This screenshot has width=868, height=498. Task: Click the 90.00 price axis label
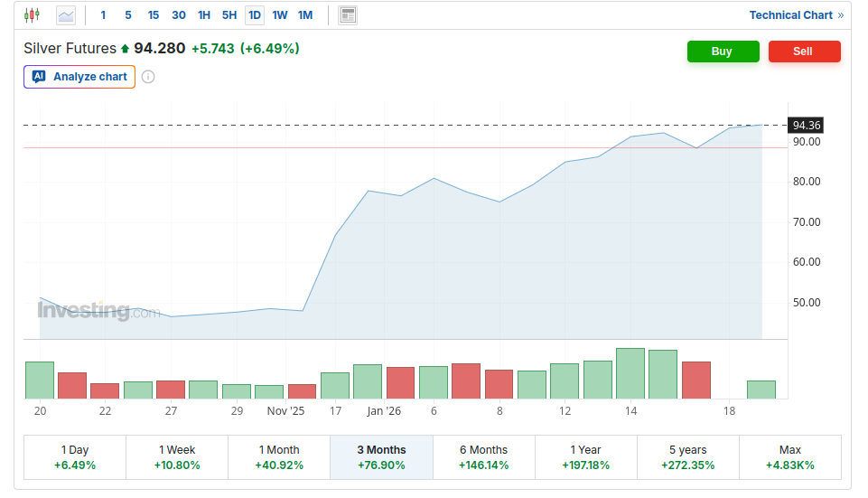pyautogui.click(x=807, y=142)
